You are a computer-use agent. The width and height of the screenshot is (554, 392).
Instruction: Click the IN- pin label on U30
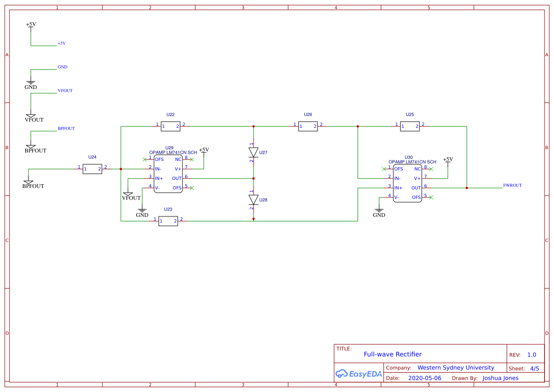(x=398, y=178)
